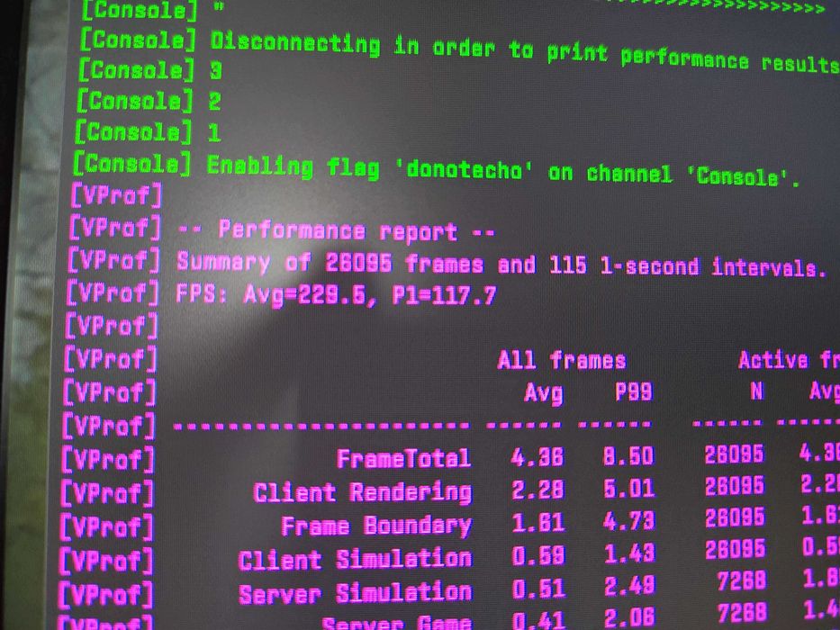Select the 'Server Simulation' row label

[x=356, y=594]
